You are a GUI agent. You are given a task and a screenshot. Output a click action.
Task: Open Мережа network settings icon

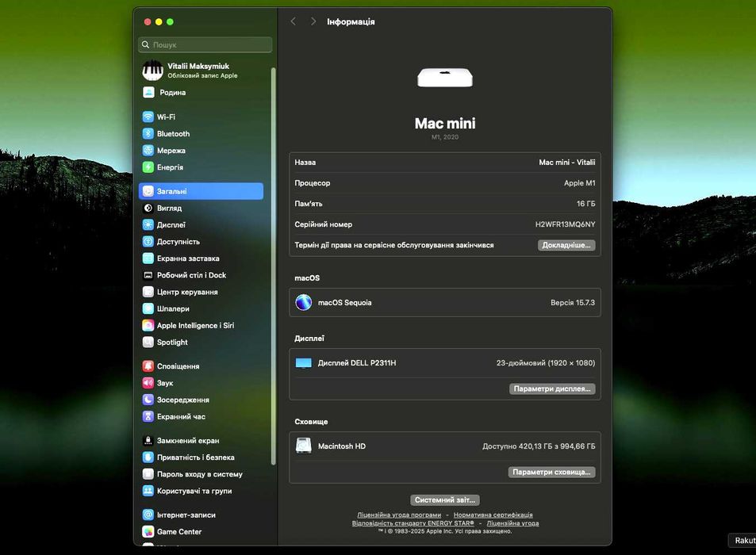tap(148, 151)
